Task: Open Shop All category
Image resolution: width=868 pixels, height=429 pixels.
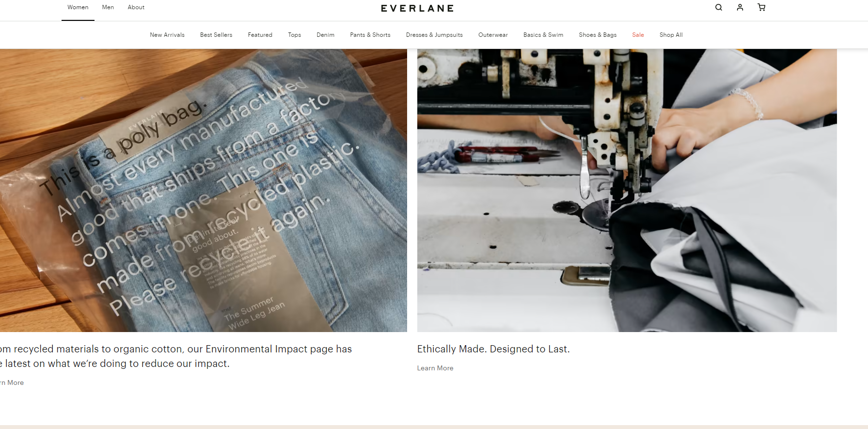Action: tap(671, 35)
